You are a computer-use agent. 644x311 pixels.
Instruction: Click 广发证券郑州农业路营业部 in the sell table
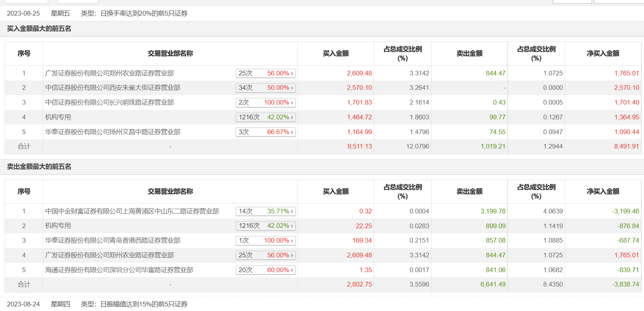coord(110,255)
